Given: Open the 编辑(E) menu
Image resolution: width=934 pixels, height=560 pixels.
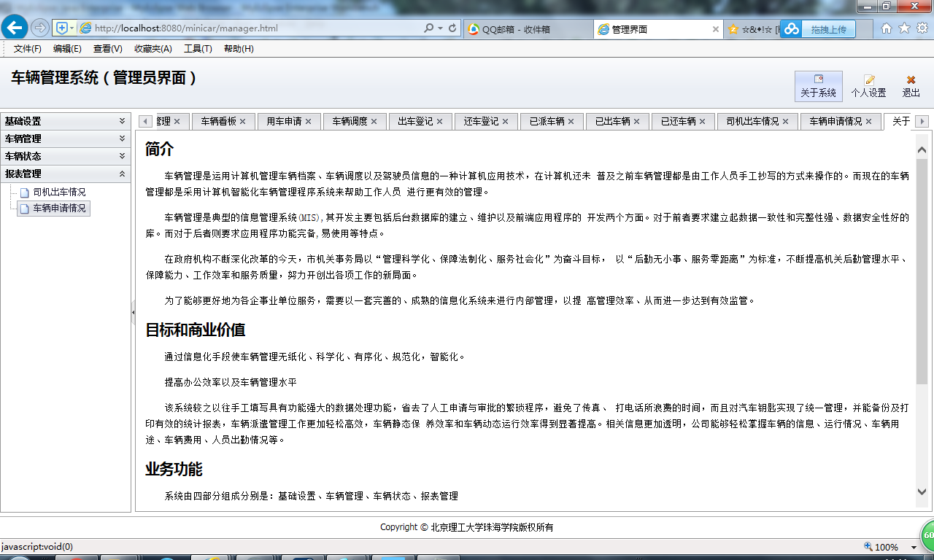Looking at the screenshot, I should point(67,49).
